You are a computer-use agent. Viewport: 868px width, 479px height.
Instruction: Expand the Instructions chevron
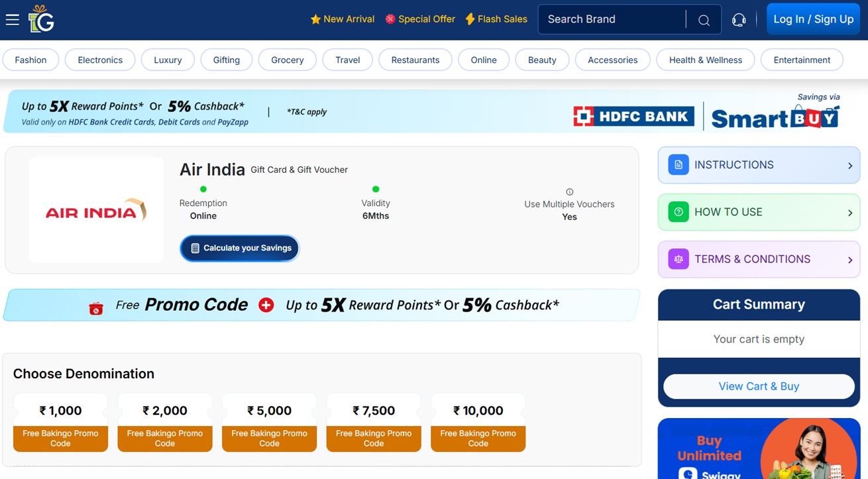coord(850,166)
